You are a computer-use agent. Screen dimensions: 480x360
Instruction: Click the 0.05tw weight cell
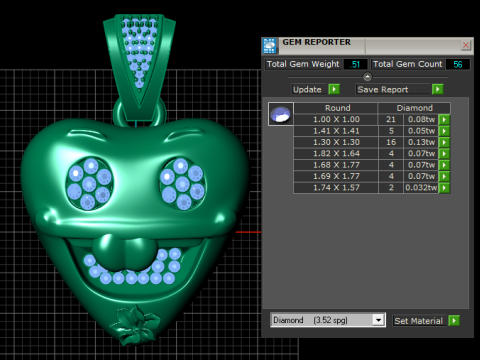[421, 131]
